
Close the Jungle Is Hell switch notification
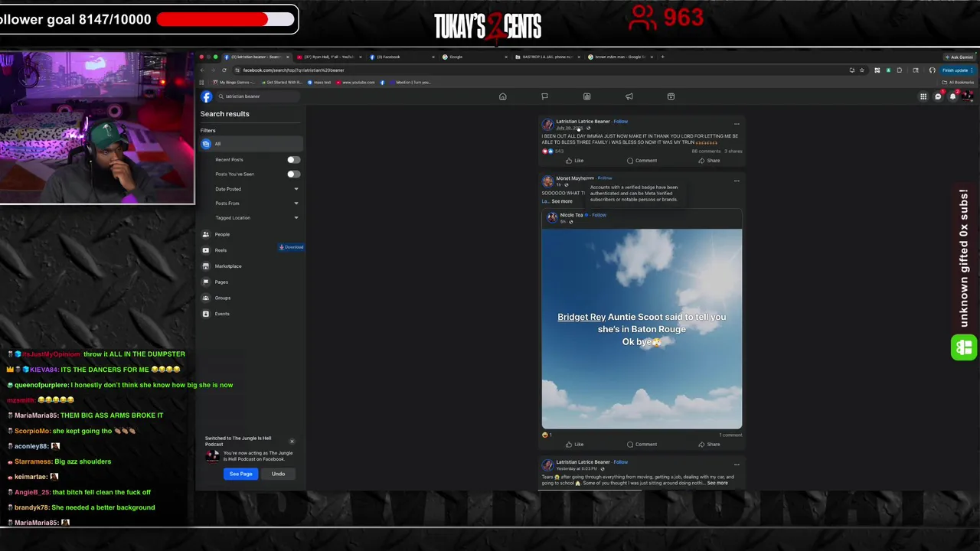coord(292,442)
